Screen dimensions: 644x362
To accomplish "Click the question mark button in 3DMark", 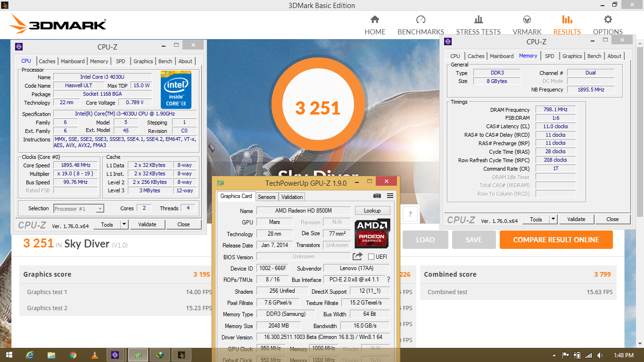I will pos(410,214).
